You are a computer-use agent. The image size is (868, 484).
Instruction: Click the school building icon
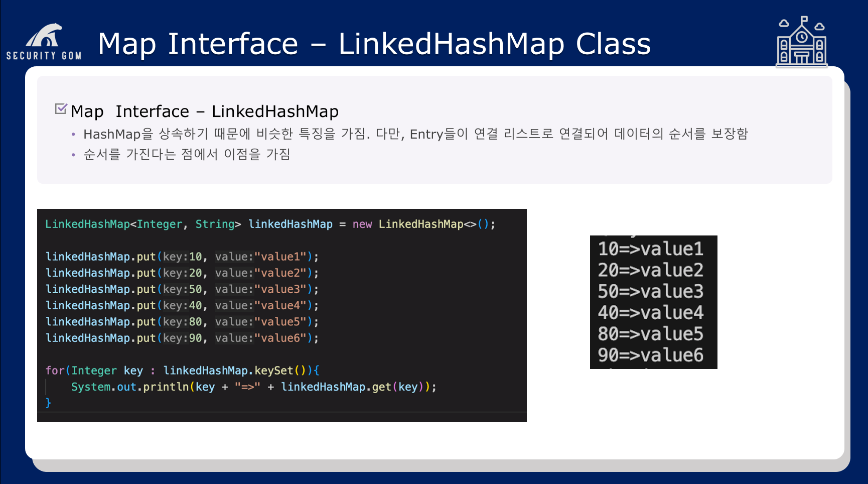tap(802, 42)
